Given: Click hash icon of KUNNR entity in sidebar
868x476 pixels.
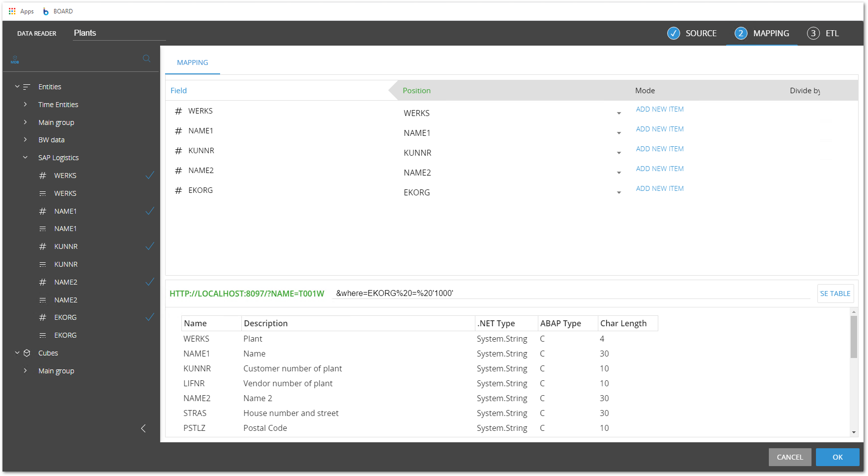Looking at the screenshot, I should (43, 246).
